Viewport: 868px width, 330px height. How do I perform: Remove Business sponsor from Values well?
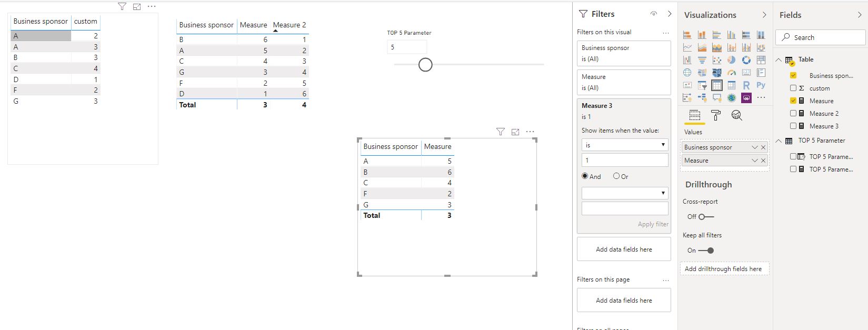coord(763,147)
